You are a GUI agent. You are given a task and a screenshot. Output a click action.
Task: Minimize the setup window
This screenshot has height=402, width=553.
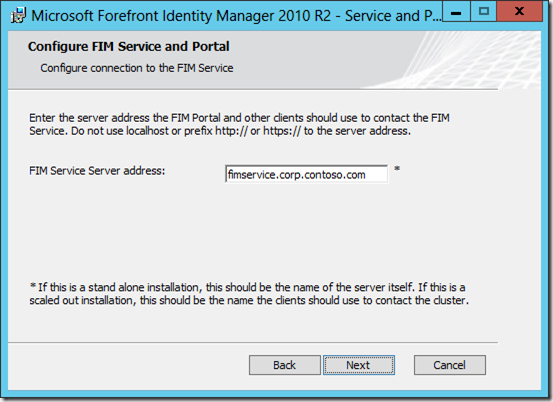(x=456, y=12)
